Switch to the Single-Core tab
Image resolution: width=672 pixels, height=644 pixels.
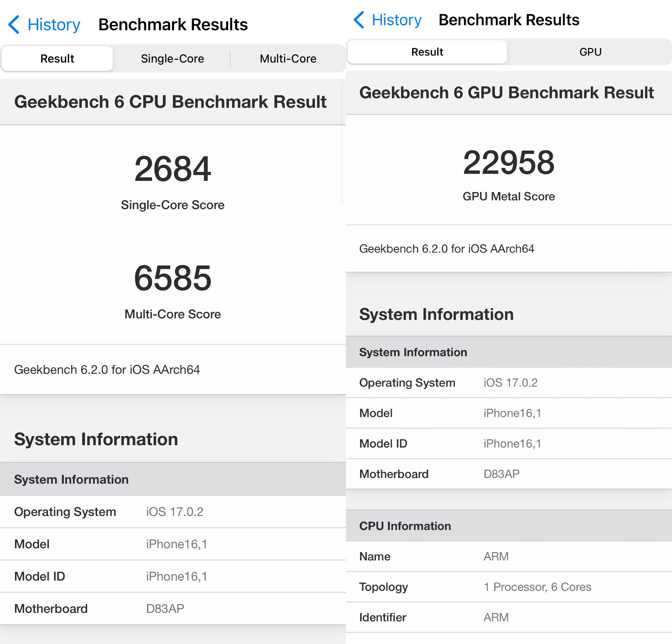[173, 59]
